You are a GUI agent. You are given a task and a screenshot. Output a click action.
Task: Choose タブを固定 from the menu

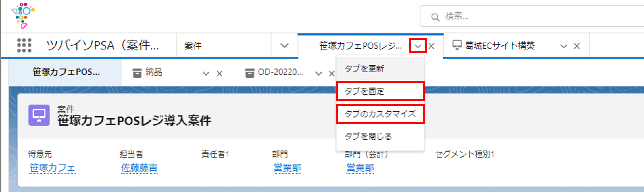coord(380,91)
